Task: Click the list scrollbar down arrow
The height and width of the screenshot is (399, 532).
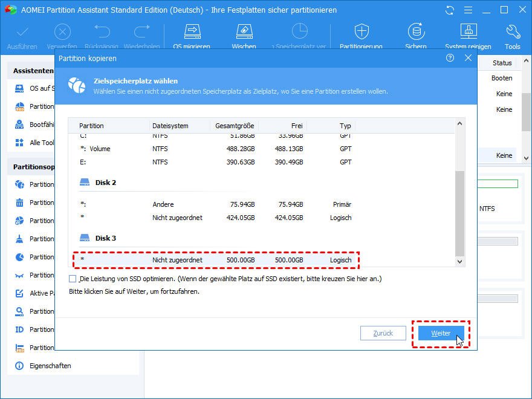Action: point(459,262)
